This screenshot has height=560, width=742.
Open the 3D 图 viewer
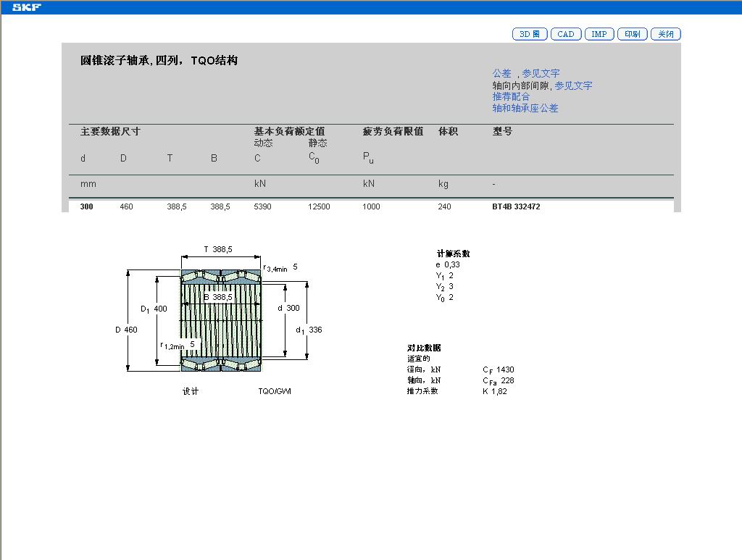pyautogui.click(x=528, y=33)
